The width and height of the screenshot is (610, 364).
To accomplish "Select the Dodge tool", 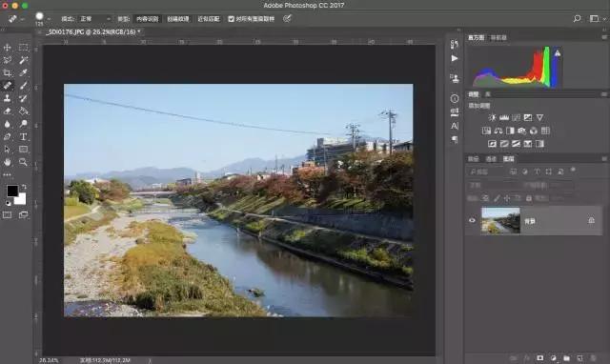I will point(23,124).
